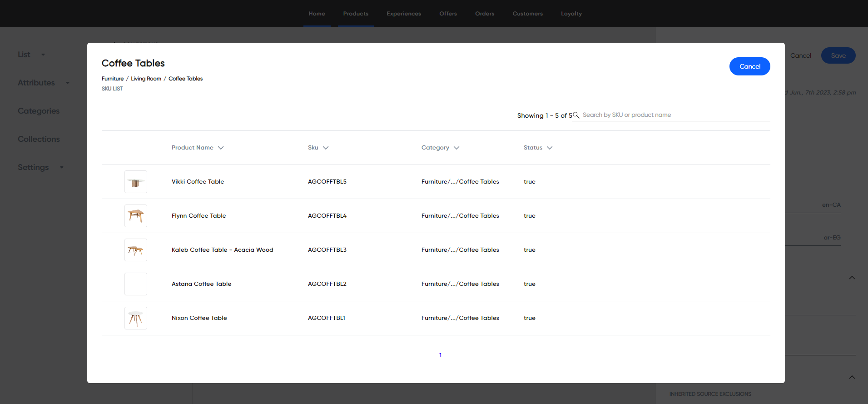Go to pagination page 1
This screenshot has width=868, height=404.
coord(440,355)
